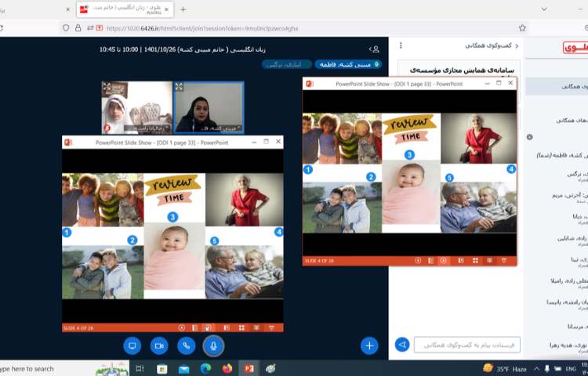
Task: Open the Windows taskbar search box
Action: (x=64, y=368)
